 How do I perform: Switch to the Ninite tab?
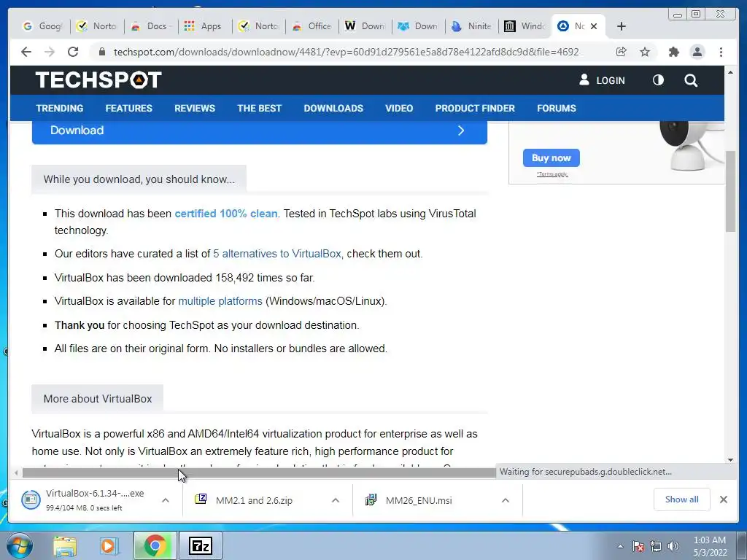(473, 26)
